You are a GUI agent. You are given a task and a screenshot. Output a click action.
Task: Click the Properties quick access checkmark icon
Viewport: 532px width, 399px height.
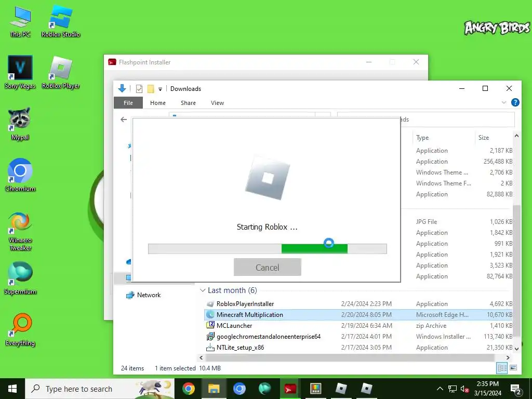coord(139,89)
